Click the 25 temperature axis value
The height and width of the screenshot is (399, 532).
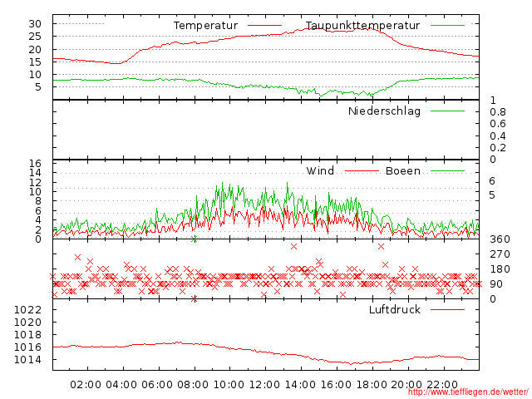(35, 37)
